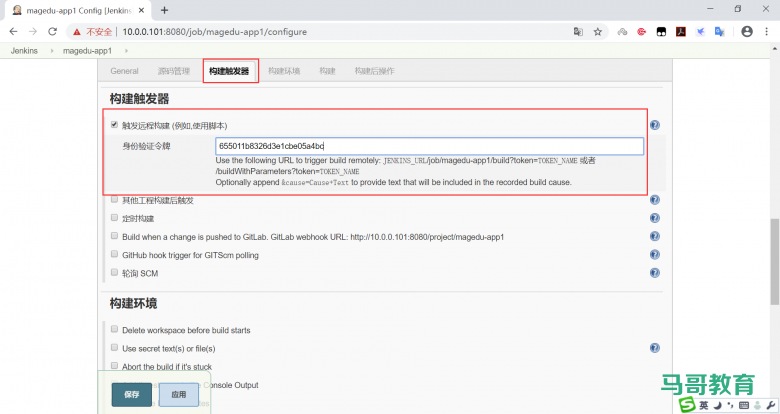Open the magedu-app1 breadcrumb link
The image size is (780, 414).
pyautogui.click(x=88, y=51)
